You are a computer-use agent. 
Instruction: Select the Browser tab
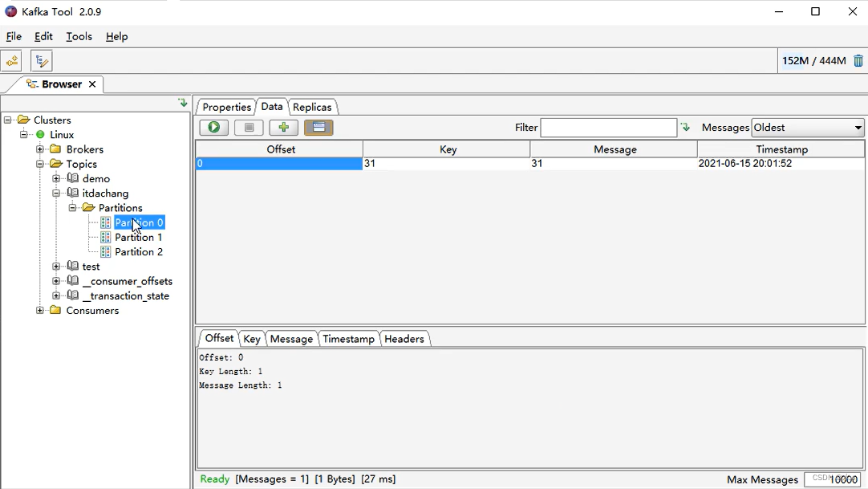point(62,84)
